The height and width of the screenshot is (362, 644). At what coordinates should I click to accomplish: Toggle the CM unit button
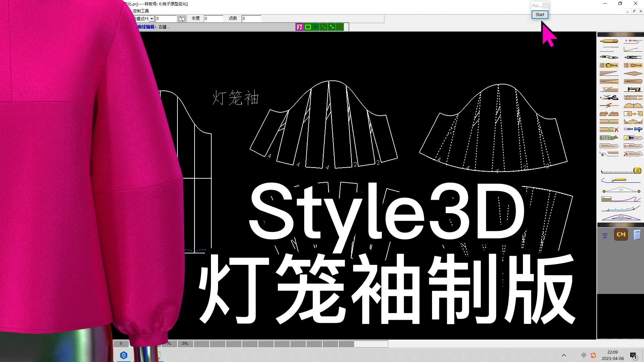coord(621,235)
